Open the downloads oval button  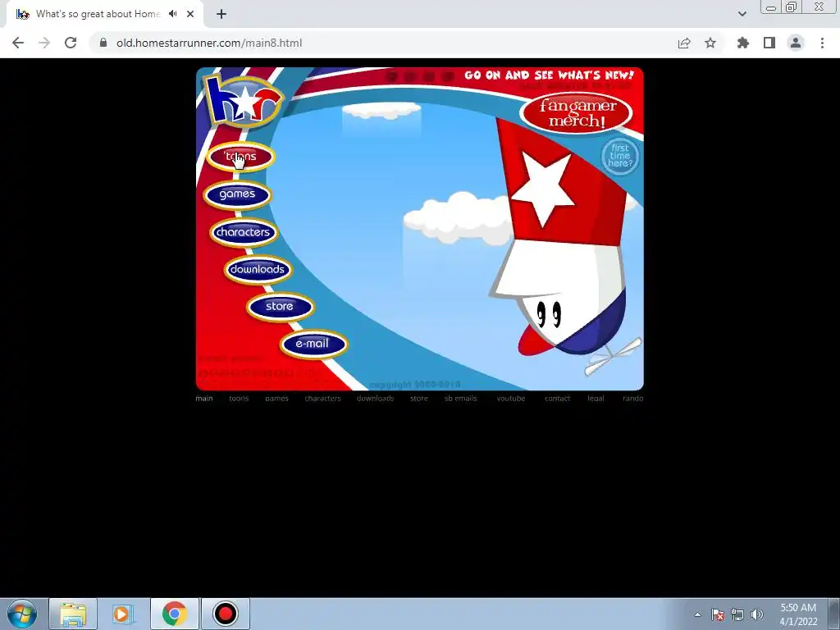click(257, 269)
